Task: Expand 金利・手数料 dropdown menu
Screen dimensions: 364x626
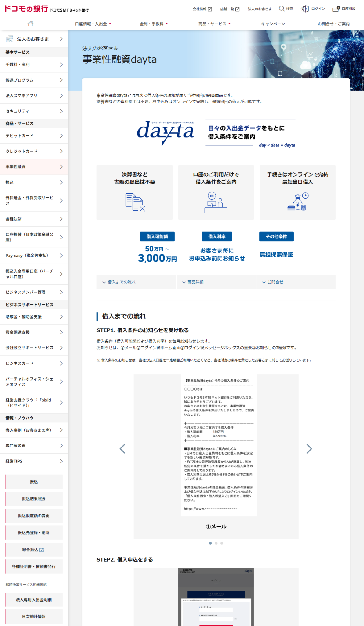Action: click(x=154, y=24)
